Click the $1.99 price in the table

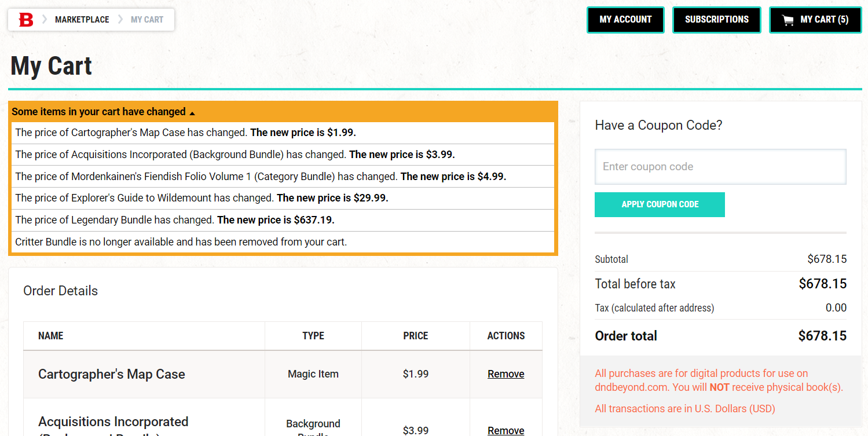pos(416,374)
